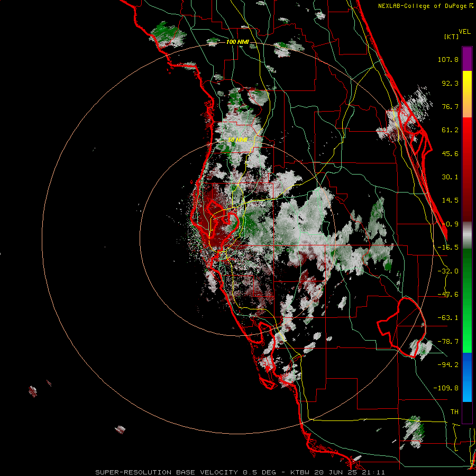This screenshot has height=476, width=476.
Task: Click the VEL legend heading
Action: 465,31
